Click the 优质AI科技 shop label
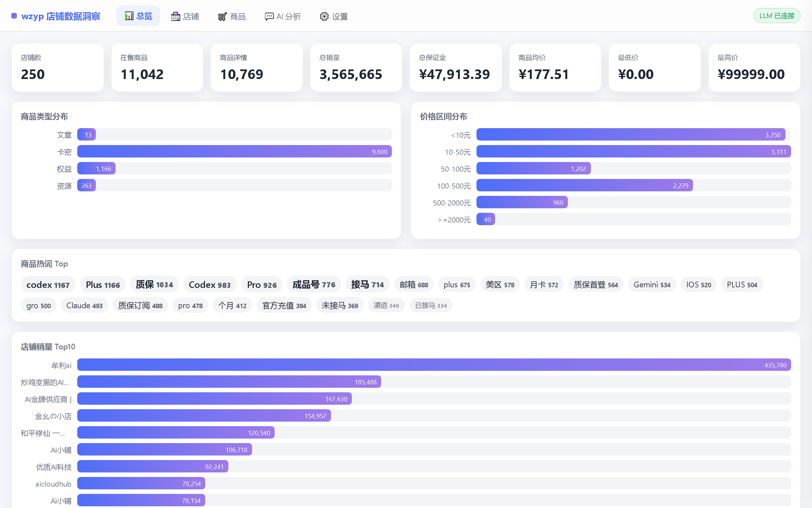The width and height of the screenshot is (812, 508). click(54, 467)
